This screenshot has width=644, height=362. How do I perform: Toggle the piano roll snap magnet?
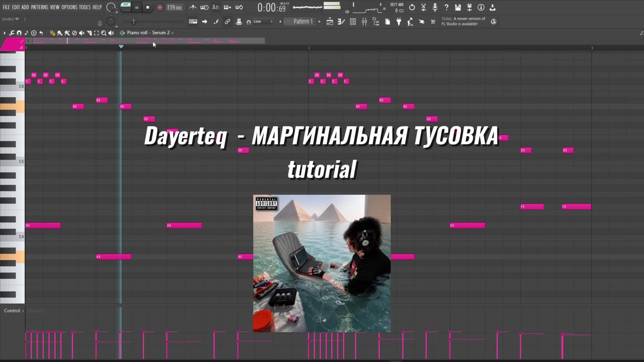coord(19,33)
